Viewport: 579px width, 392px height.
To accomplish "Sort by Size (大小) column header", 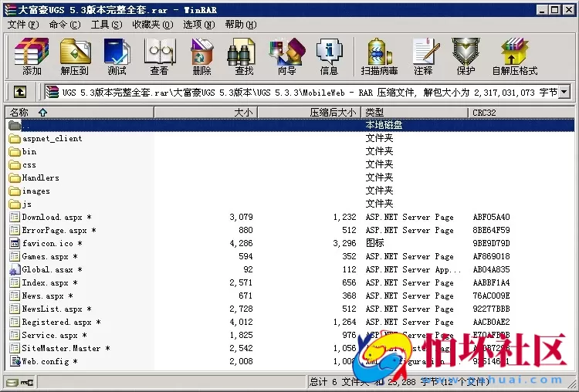I will point(205,112).
